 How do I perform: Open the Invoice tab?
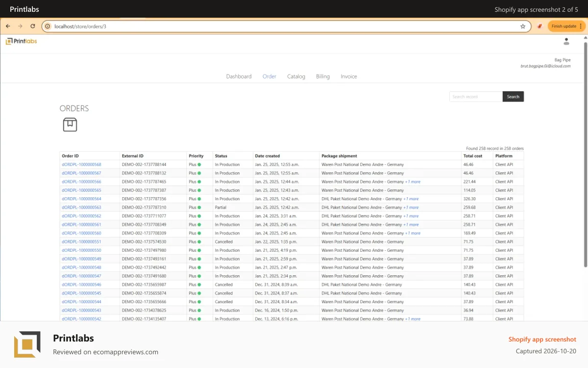pos(349,77)
